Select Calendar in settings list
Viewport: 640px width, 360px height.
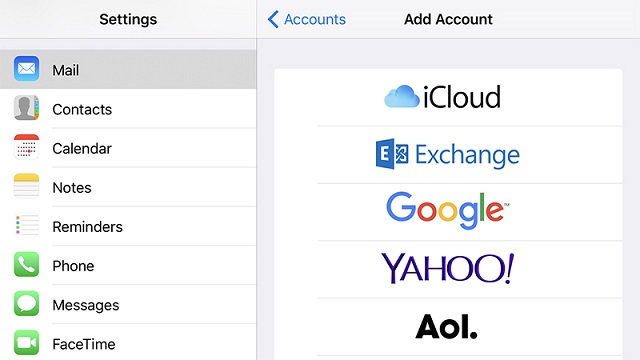tap(128, 148)
